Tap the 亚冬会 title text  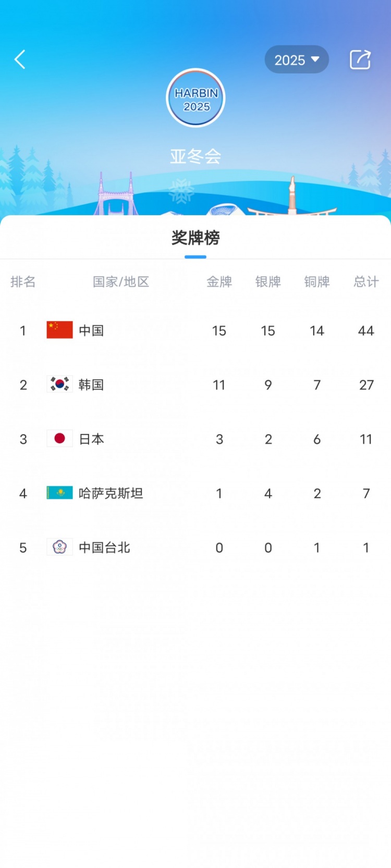[195, 156]
